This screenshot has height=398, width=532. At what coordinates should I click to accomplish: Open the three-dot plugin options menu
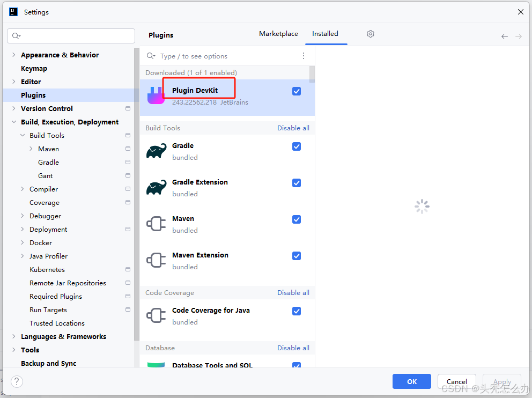tap(304, 56)
